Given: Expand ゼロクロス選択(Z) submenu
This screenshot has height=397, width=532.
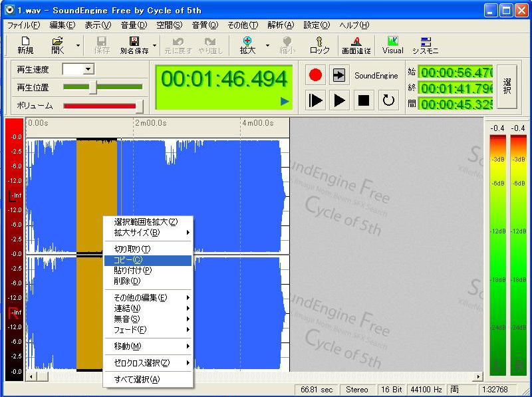Looking at the screenshot, I should click(148, 362).
